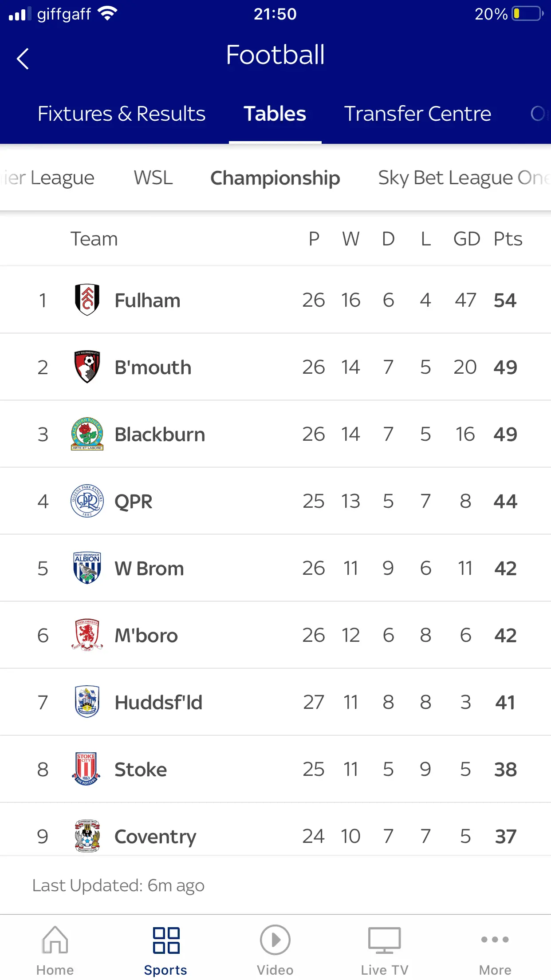Tap the Stoke City badge
The height and width of the screenshot is (980, 551).
tap(87, 769)
